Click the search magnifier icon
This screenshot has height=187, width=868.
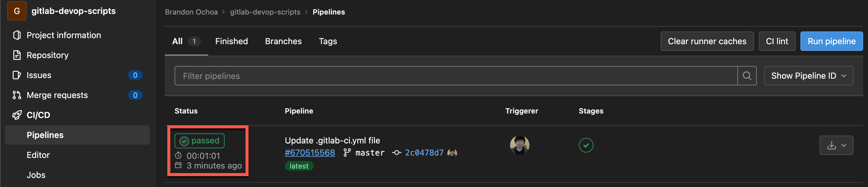[x=747, y=76]
